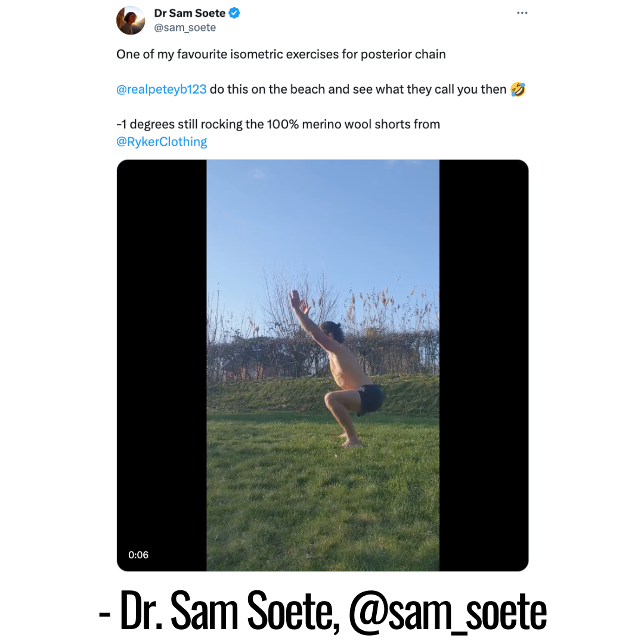Click the laughing emoji in the tweet
This screenshot has width=644, height=644.
518,89
